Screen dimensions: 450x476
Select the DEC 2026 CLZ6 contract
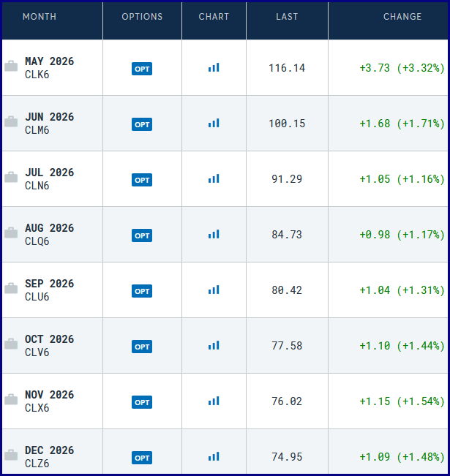point(49,457)
